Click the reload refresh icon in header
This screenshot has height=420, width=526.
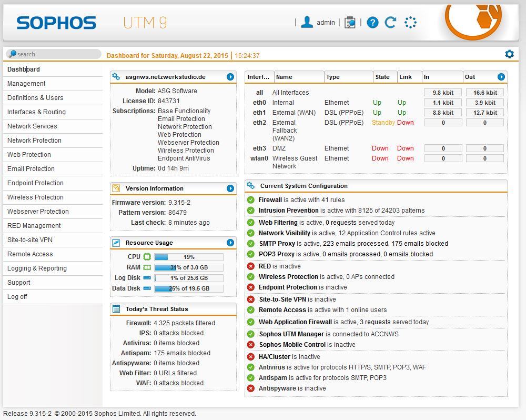click(390, 23)
